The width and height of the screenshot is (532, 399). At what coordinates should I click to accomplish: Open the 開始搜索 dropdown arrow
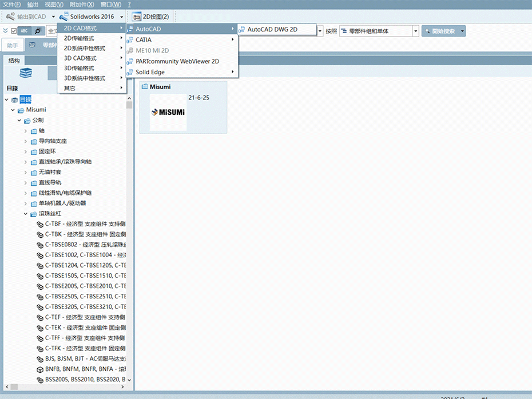pos(462,31)
